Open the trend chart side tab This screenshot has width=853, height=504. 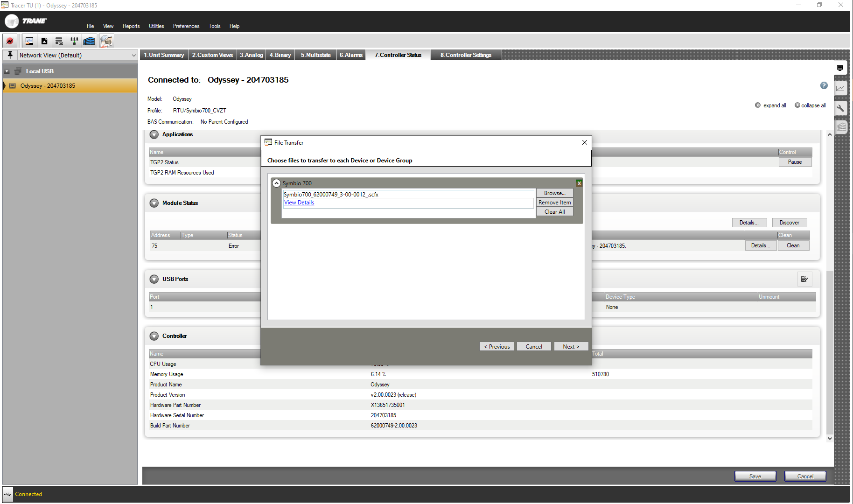(x=840, y=88)
